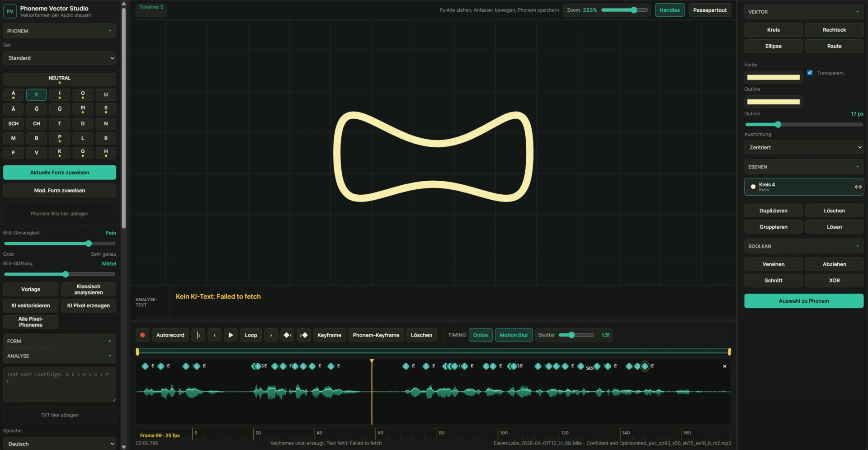The image size is (868, 450).
Task: Toggle Motion Blur off
Action: pyautogui.click(x=514, y=335)
